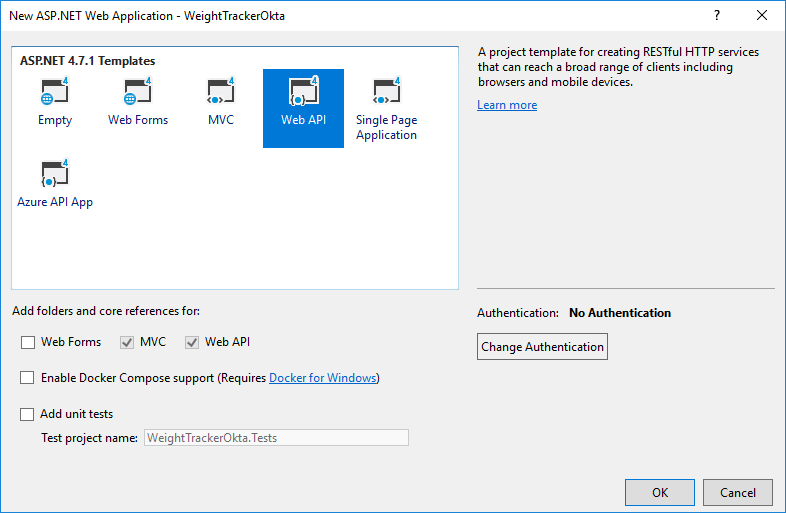Viewport: 786px width, 513px height.
Task: Pick the MVC template icon
Action: [x=220, y=93]
